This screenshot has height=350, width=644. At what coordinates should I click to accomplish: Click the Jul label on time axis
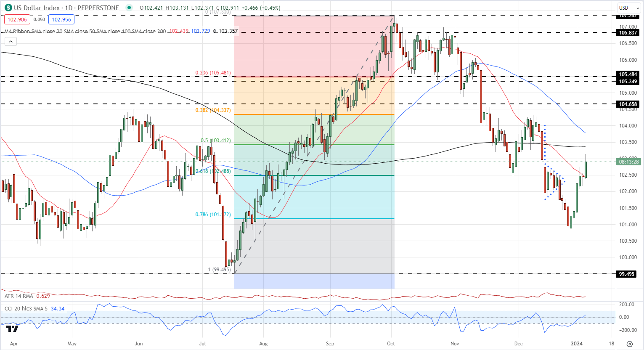(x=203, y=344)
